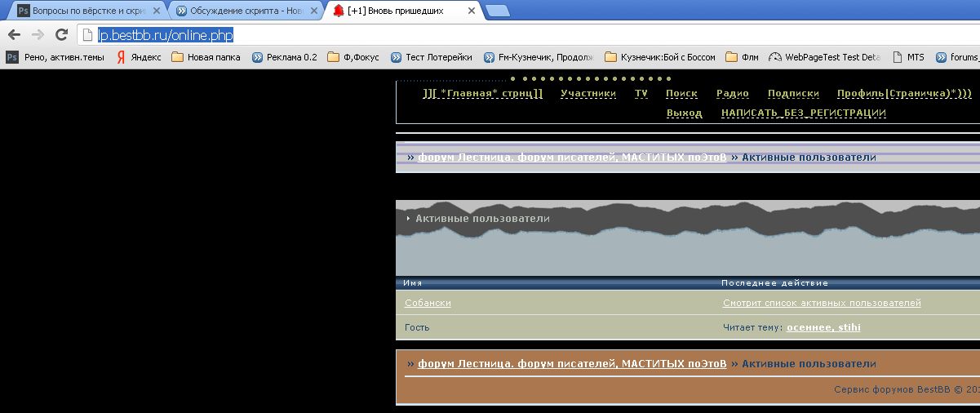980x413 pixels.
Task: Click 'Сервис форумов BestBB' footer text
Action: tap(906, 389)
